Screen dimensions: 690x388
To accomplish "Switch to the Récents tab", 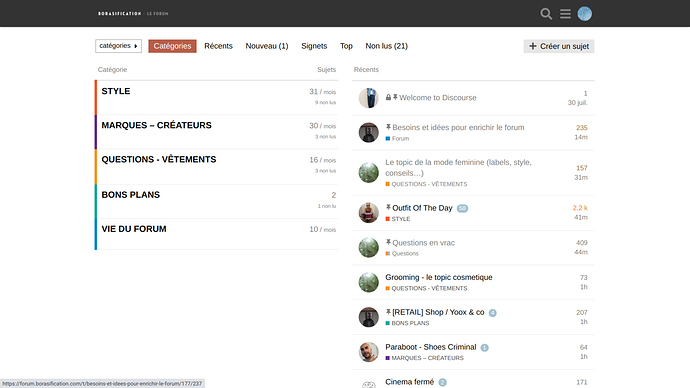I will (x=218, y=46).
